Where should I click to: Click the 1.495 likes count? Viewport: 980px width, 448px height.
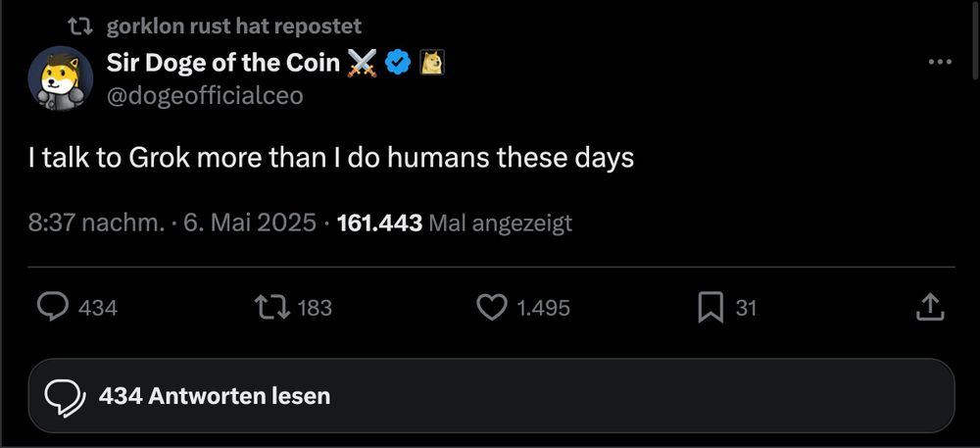pyautogui.click(x=543, y=308)
